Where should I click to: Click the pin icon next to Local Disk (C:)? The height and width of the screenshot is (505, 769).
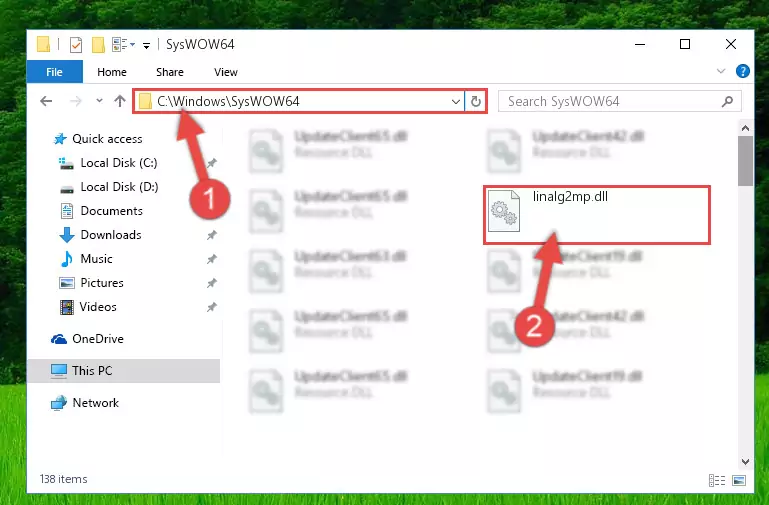211,163
